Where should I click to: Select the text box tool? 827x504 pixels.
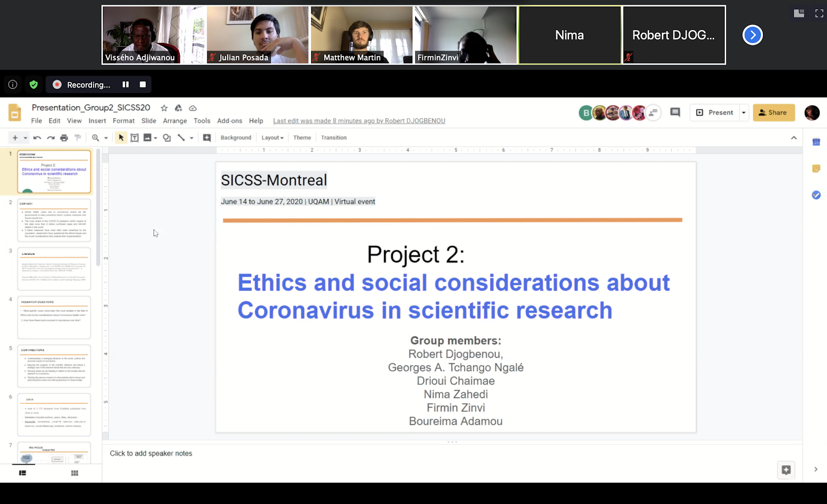(134, 138)
